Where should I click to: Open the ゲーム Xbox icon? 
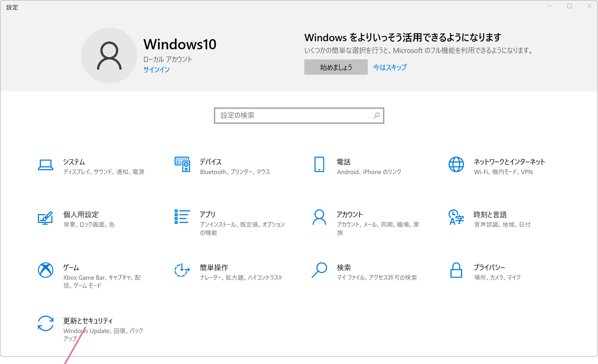tap(45, 270)
